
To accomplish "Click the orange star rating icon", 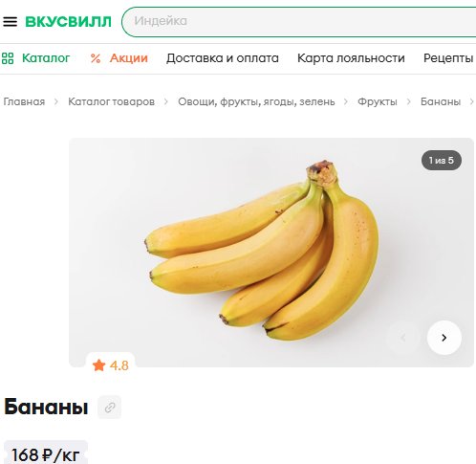I will pos(98,365).
